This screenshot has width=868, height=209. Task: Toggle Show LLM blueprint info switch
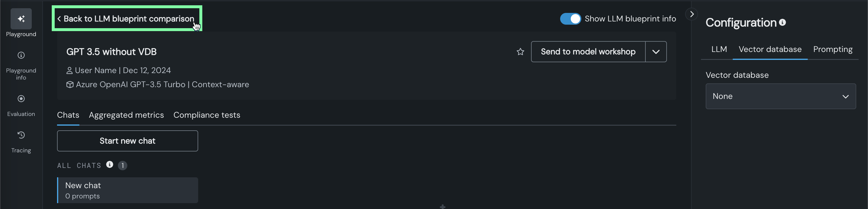570,19
